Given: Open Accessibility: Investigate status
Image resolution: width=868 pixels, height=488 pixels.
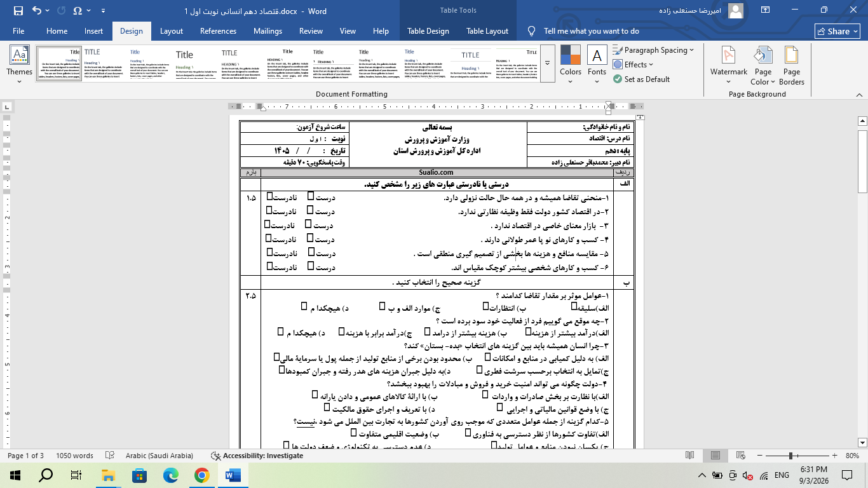Looking at the screenshot, I should coord(257,456).
